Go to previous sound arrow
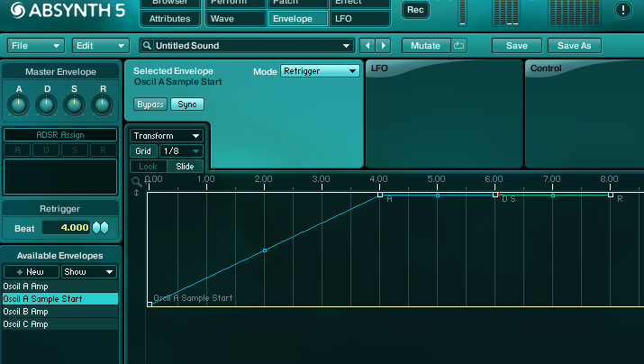The image size is (644, 364). pyautogui.click(x=367, y=46)
